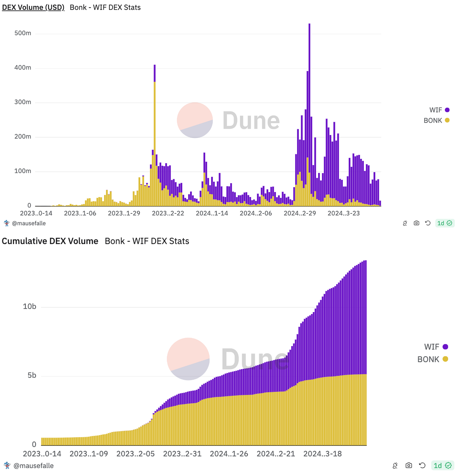Click the 2024..2-06 x-axis date label
This screenshot has height=476, width=459.
256,213
